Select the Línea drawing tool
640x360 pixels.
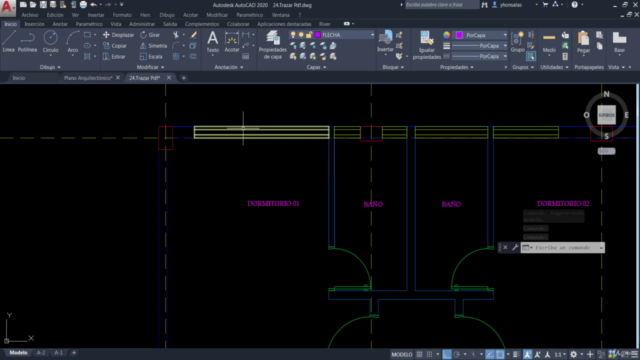tap(9, 41)
